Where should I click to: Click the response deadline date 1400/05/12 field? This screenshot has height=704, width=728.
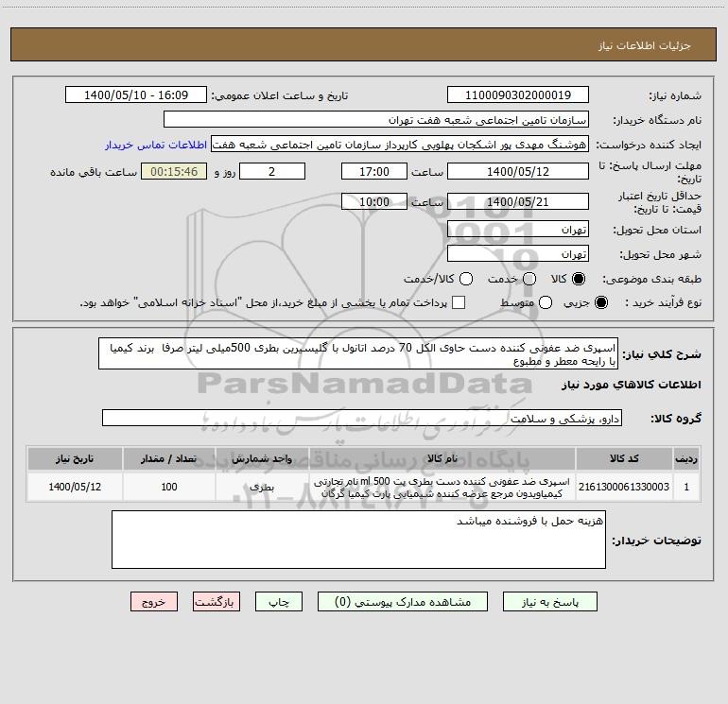(x=518, y=172)
